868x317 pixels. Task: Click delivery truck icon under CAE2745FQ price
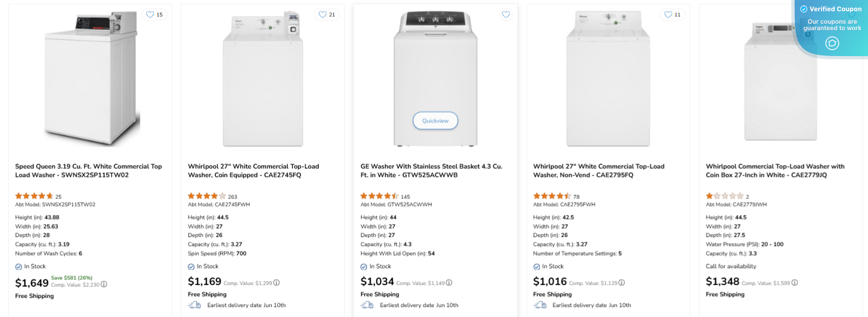195,305
